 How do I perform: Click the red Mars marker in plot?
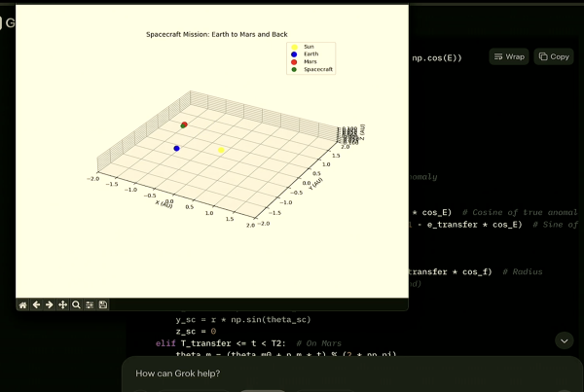click(185, 124)
